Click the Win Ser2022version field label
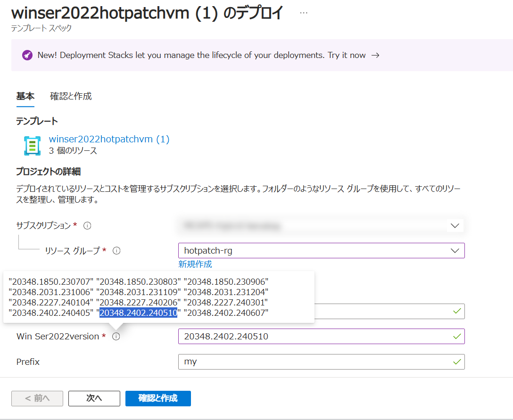Viewport: 513px width, 420px height. point(58,337)
